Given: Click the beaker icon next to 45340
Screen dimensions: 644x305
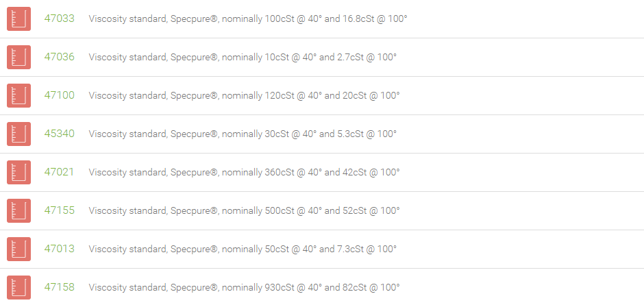Looking at the screenshot, I should click(19, 134).
